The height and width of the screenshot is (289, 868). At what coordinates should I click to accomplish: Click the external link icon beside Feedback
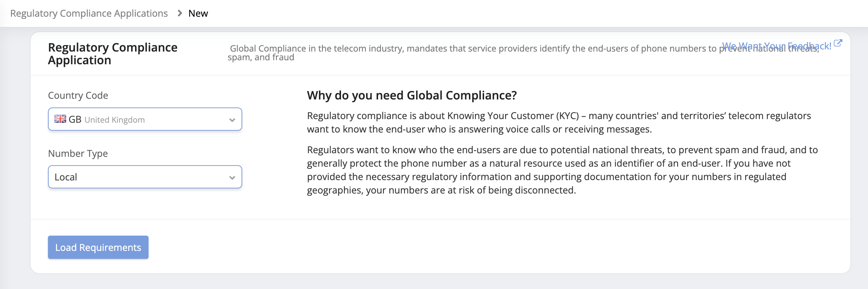pos(838,43)
